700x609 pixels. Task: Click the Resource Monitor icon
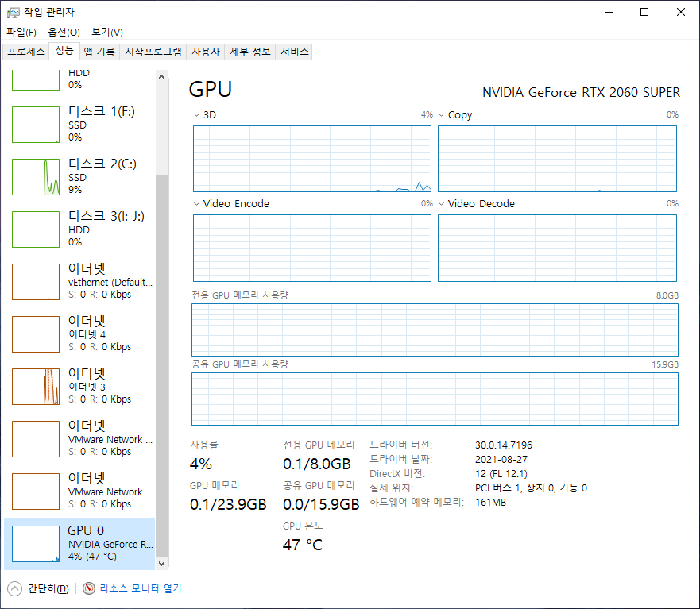(89, 588)
